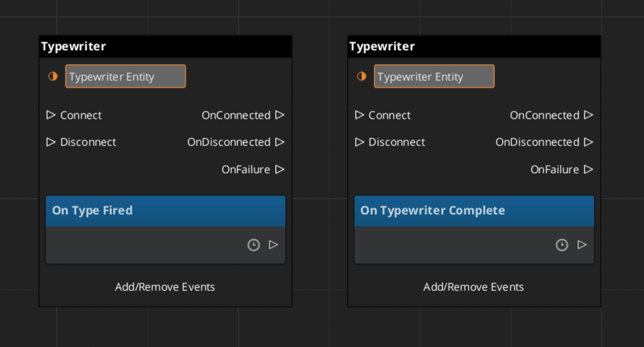Click the clock icon in On Typewriter Complete event
This screenshot has width=644, height=347.
pos(562,245)
